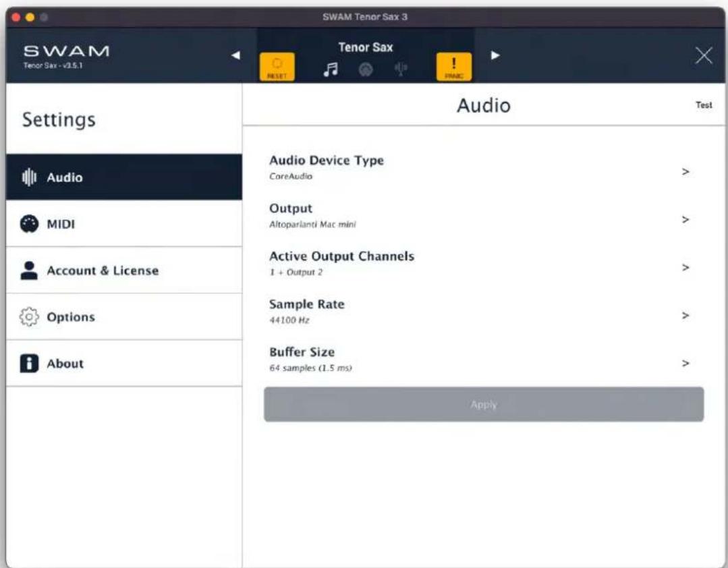Viewport: 728px width, 568px height.
Task: Click the 64 samples buffer value
Action: point(310,368)
